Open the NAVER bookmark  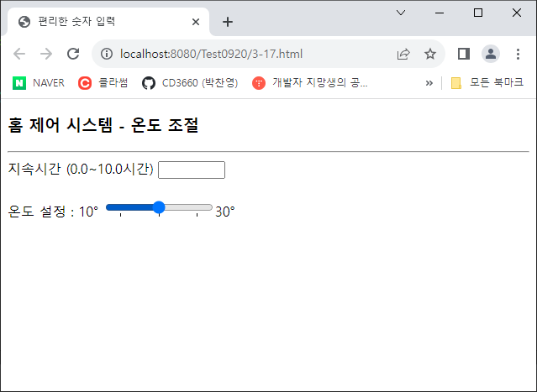coord(39,83)
